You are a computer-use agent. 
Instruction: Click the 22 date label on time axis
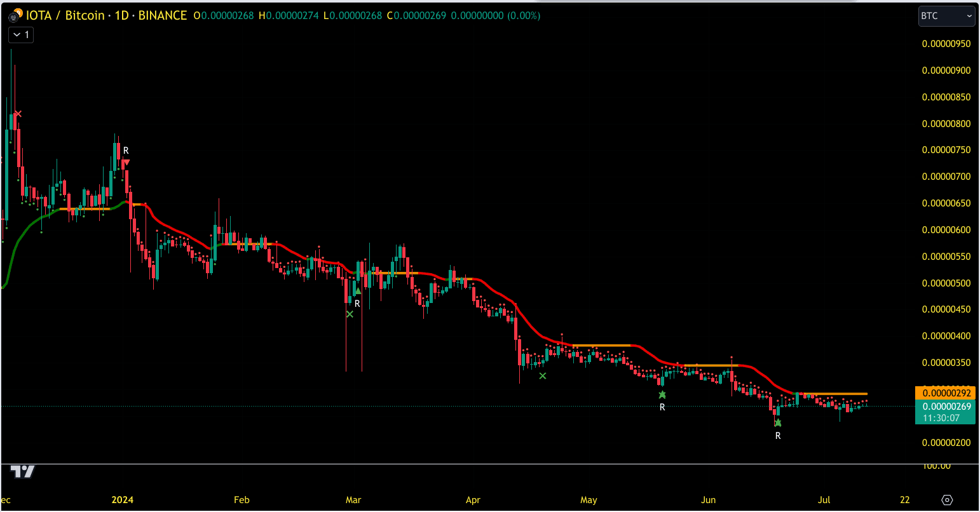coord(905,500)
